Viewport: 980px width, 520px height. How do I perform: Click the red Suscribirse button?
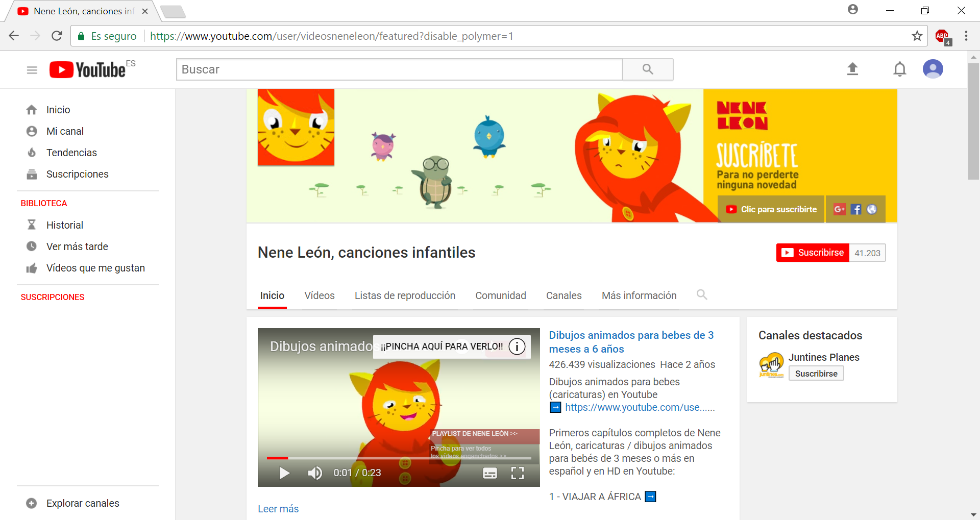[x=813, y=253]
